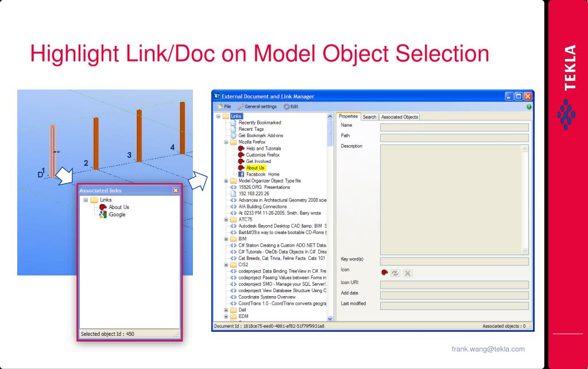Click the Path input field
The width and height of the screenshot is (588, 369).
pos(454,138)
